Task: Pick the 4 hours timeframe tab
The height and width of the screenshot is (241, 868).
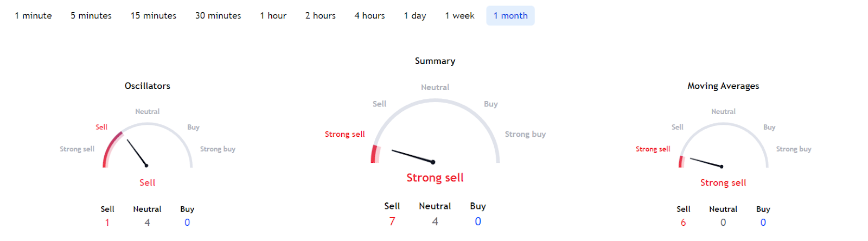Action: click(x=370, y=16)
